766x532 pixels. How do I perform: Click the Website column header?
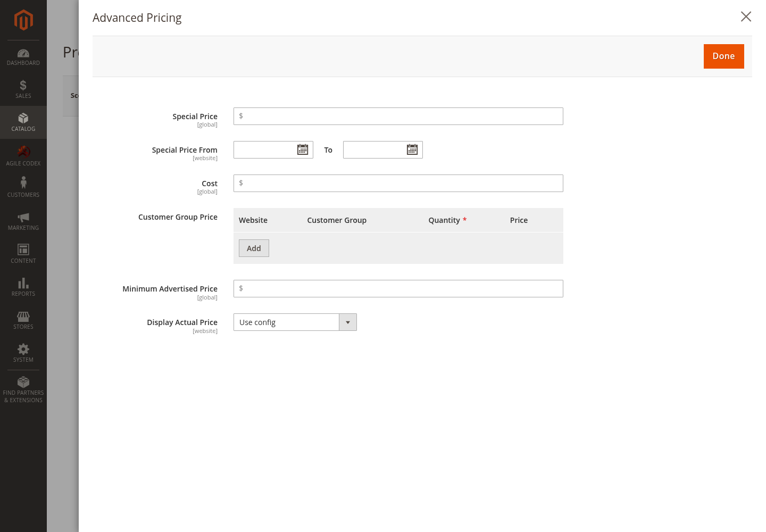point(253,220)
